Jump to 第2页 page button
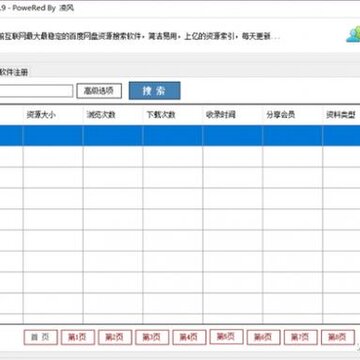360x360 pixels. click(115, 337)
